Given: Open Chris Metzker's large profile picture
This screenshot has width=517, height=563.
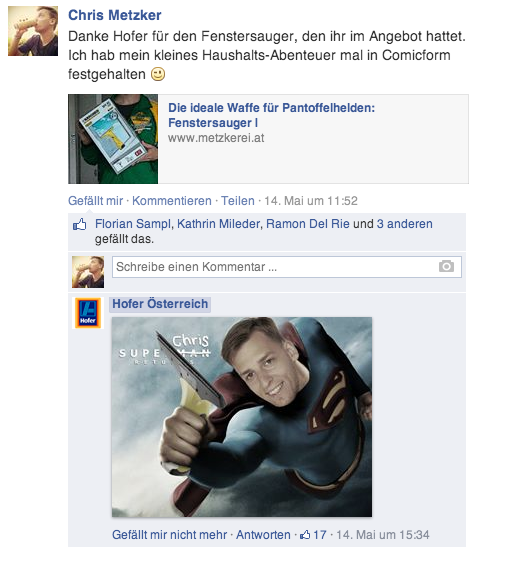Looking at the screenshot, I should pyautogui.click(x=33, y=31).
